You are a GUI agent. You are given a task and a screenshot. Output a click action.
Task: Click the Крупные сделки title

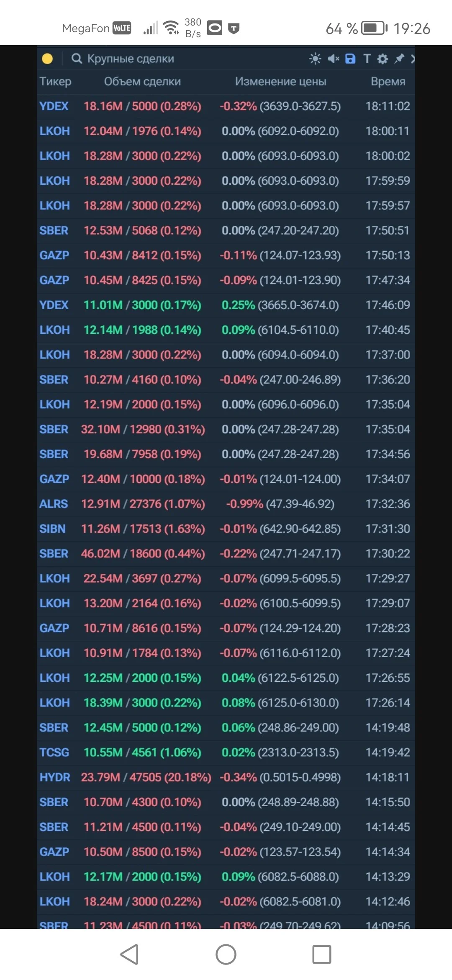[131, 59]
